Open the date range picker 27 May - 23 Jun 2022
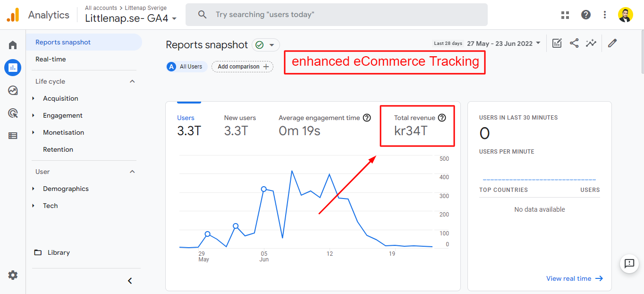The width and height of the screenshot is (644, 294). [x=504, y=43]
